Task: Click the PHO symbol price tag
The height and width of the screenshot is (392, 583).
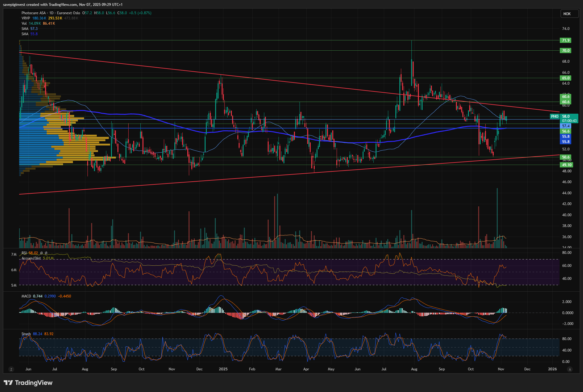Action: pos(555,116)
